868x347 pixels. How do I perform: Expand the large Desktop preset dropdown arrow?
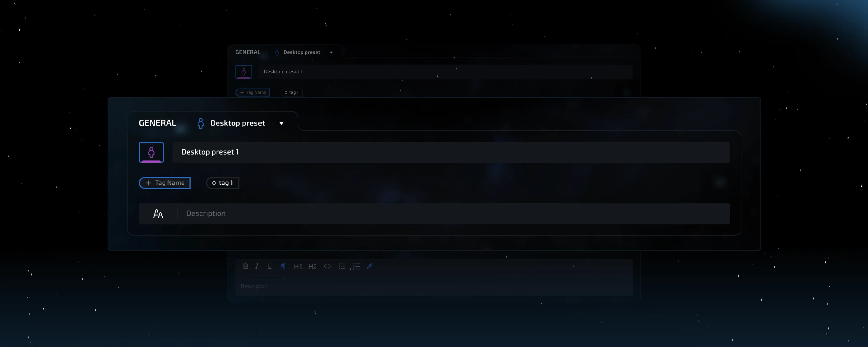pos(281,123)
